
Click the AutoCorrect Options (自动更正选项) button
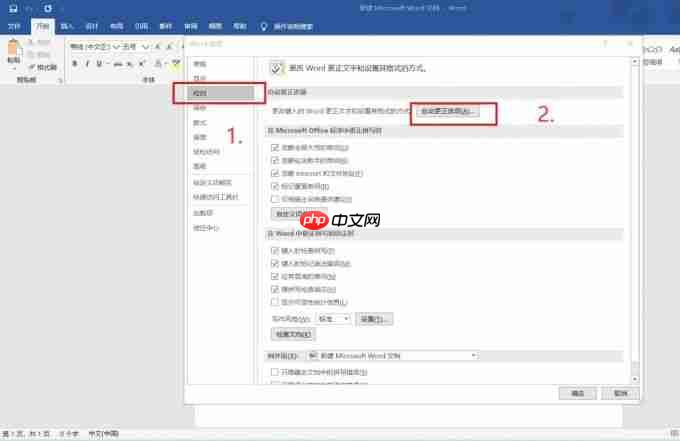[447, 111]
